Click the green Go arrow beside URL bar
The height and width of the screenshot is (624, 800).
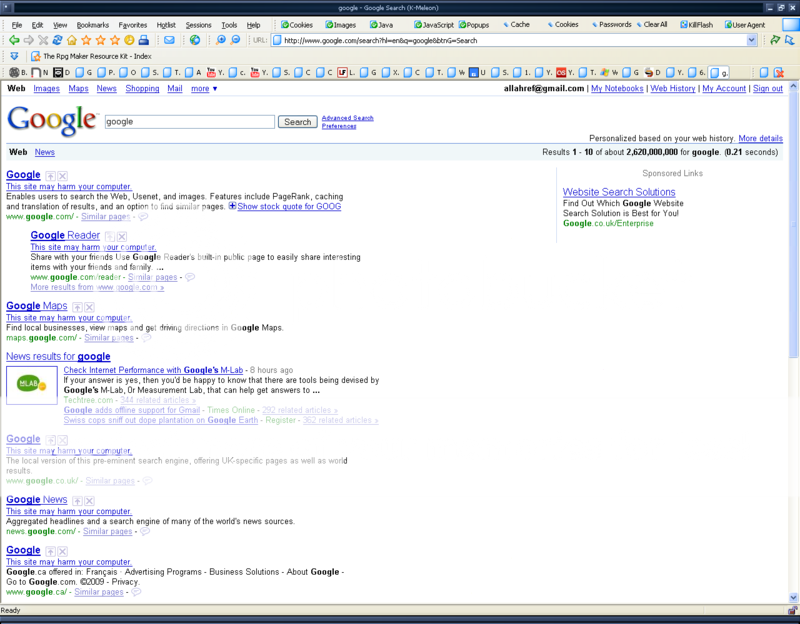point(774,40)
